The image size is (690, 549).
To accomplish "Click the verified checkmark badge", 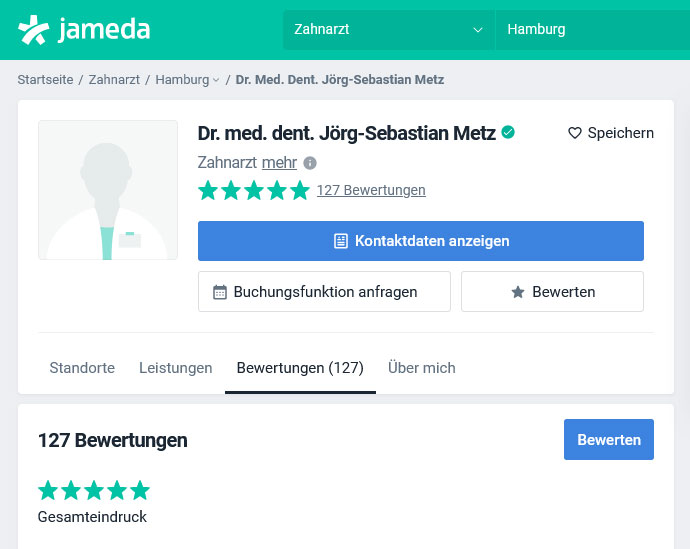I will point(508,132).
